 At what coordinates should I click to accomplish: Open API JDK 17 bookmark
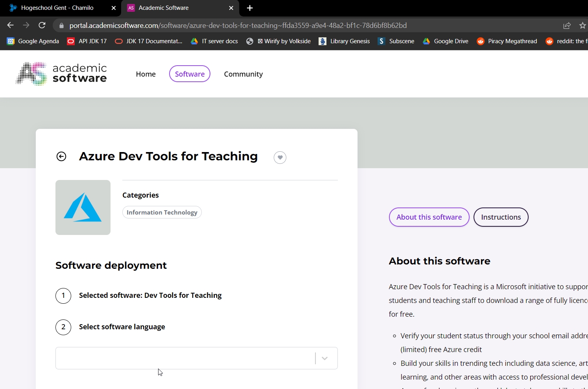click(87, 41)
